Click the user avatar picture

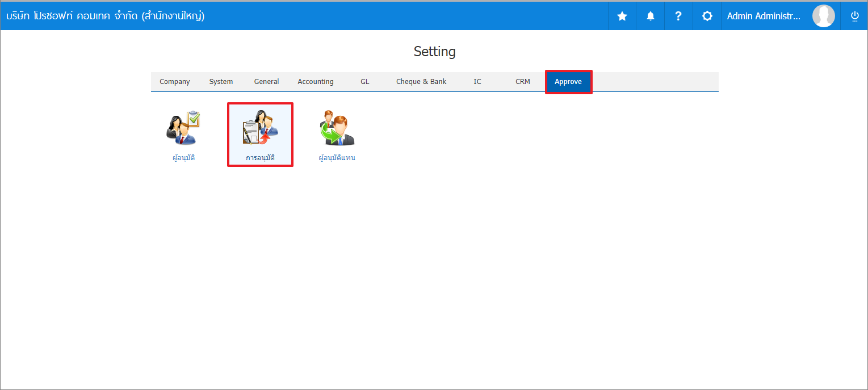(824, 16)
